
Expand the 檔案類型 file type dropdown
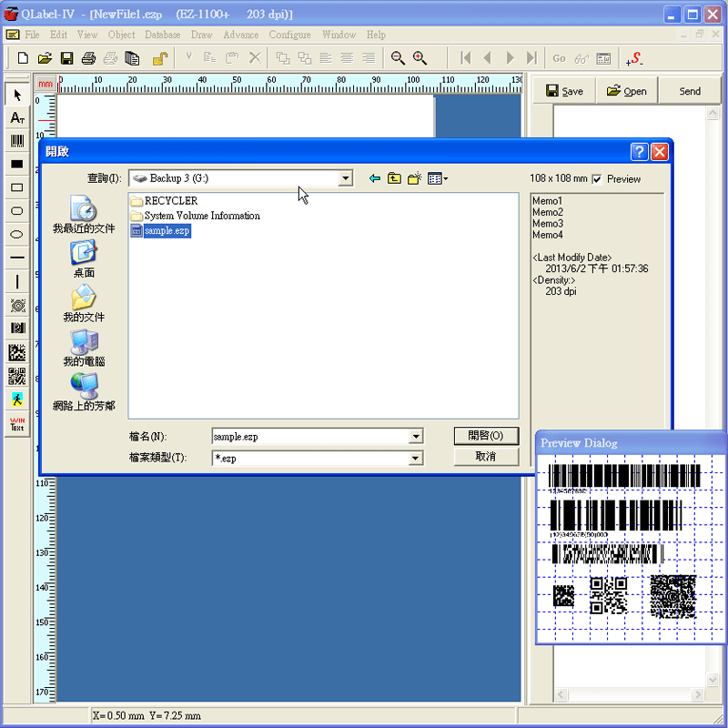(x=416, y=458)
